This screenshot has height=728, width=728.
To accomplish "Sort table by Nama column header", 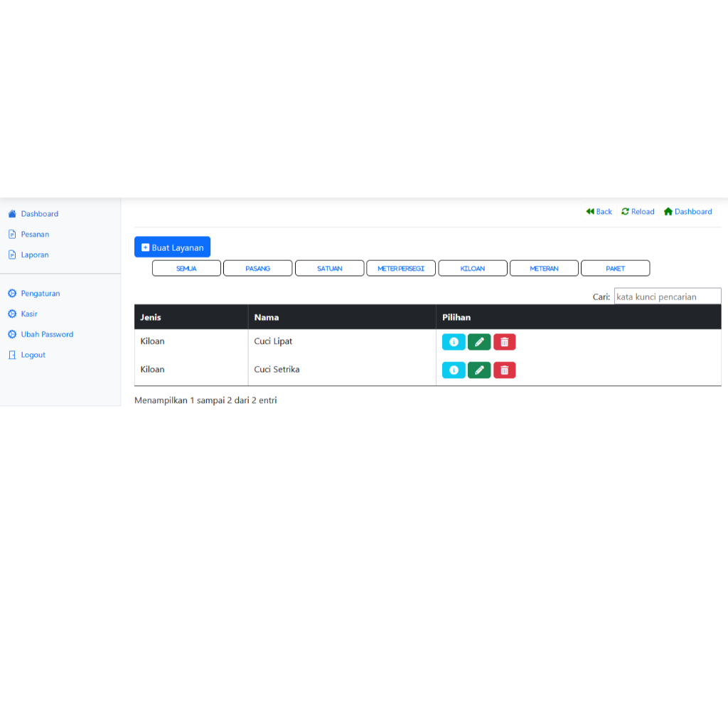I will 342,317.
